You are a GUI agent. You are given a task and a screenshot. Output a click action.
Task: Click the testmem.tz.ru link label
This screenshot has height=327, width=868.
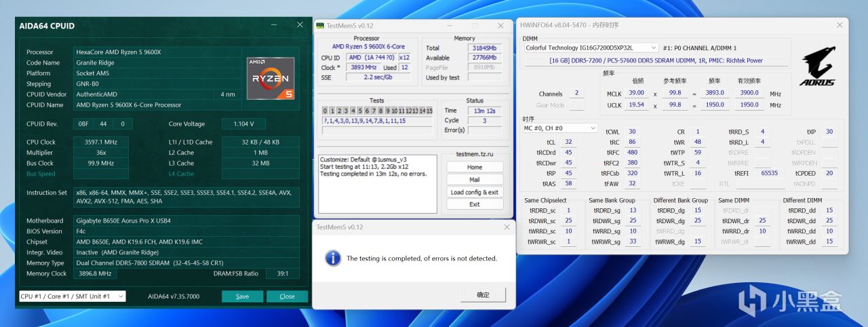474,154
